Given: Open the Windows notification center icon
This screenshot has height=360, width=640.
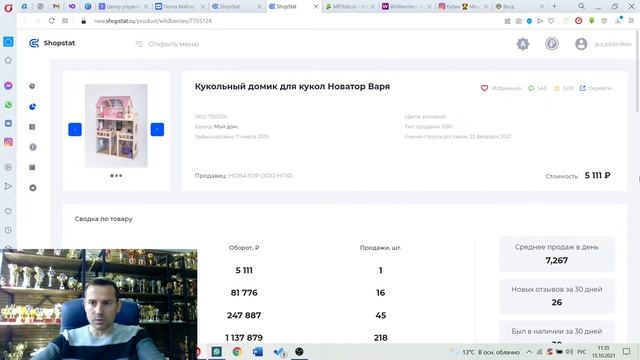Looking at the screenshot, I should [x=627, y=351].
